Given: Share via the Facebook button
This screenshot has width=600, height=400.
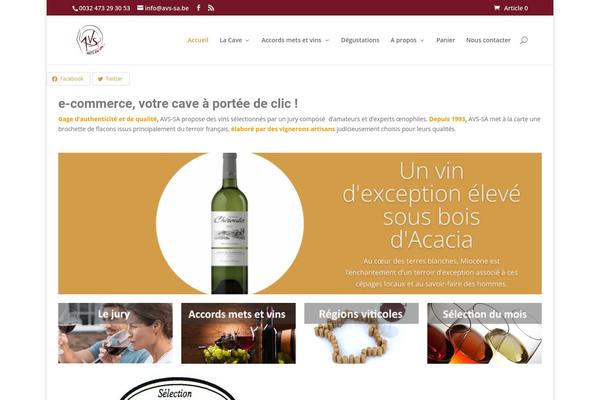Looking at the screenshot, I should tap(68, 79).
